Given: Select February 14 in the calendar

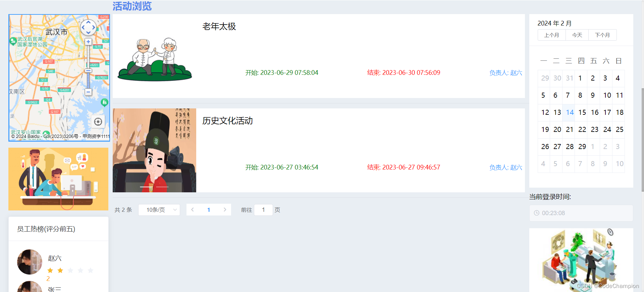Looking at the screenshot, I should tap(570, 112).
